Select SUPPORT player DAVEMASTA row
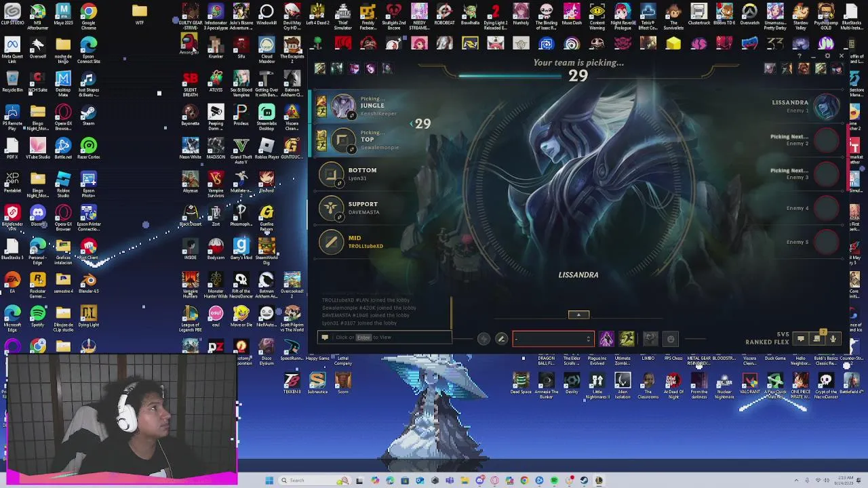Screen dimensions: 868x488 (x=360, y=208)
